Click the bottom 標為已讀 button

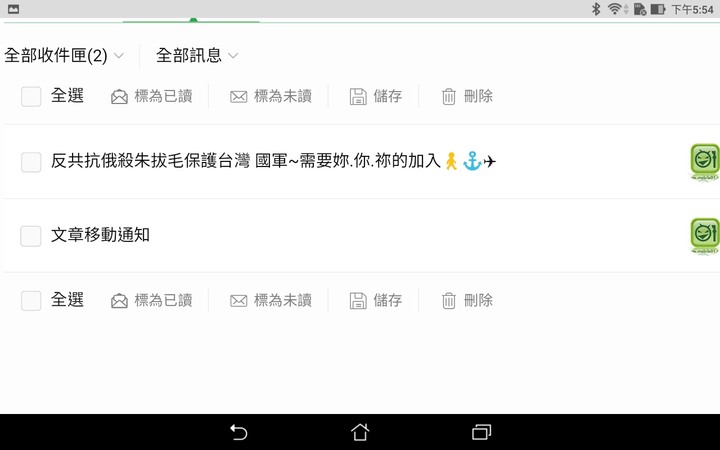coord(152,301)
